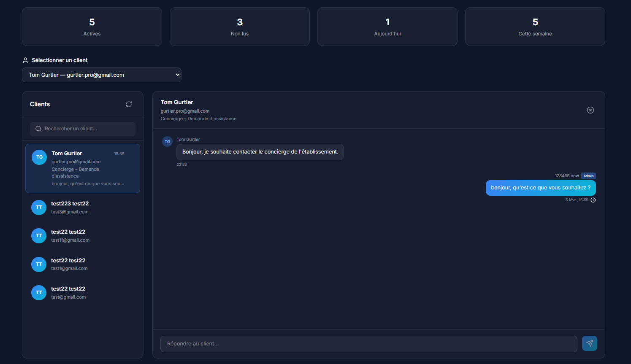
Task: Click the Actives stat card
Action: coord(92,27)
